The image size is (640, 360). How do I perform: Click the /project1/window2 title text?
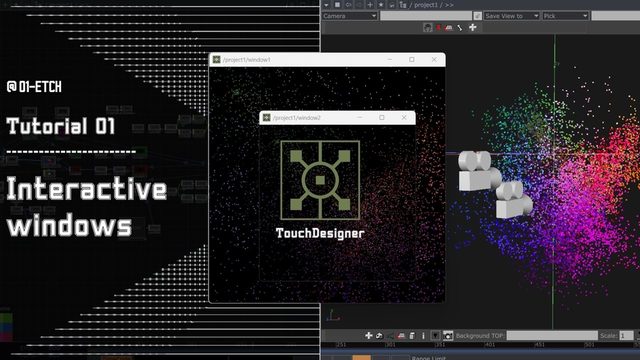(x=297, y=118)
